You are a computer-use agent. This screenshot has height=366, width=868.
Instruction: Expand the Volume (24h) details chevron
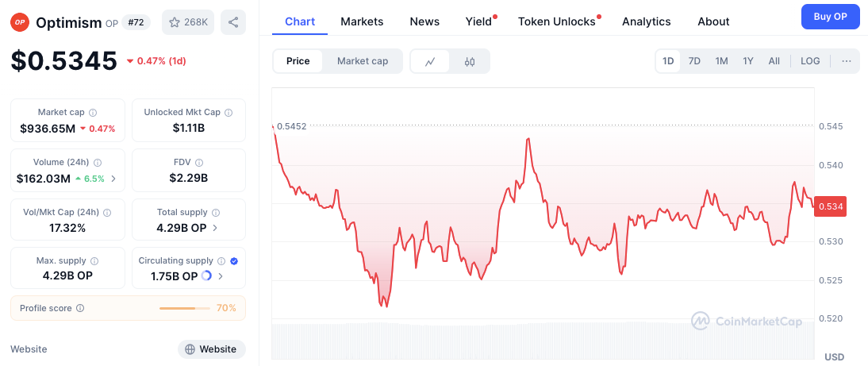pyautogui.click(x=113, y=179)
